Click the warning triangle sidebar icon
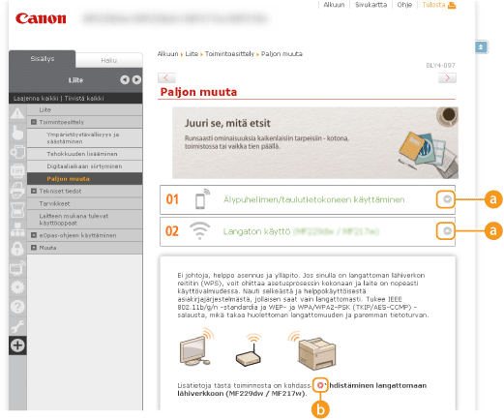This screenshot has width=504, height=420. pyautogui.click(x=17, y=113)
